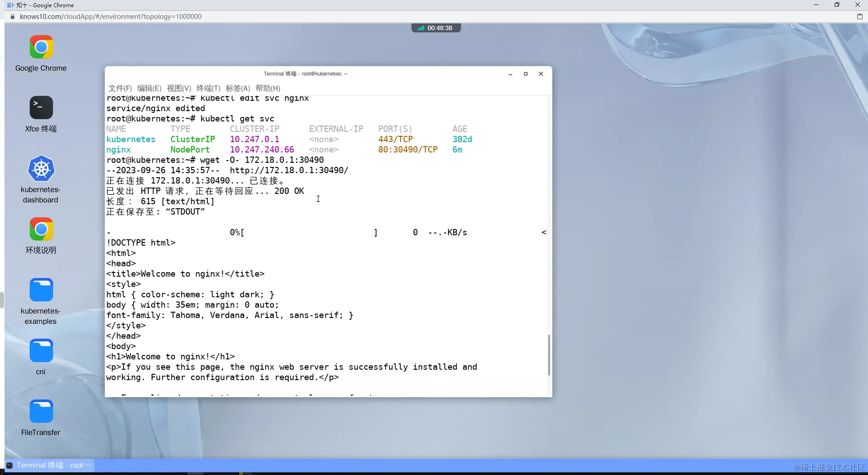
Task: Click the Terminal vertical scrollbar thumb
Action: [x=549, y=355]
